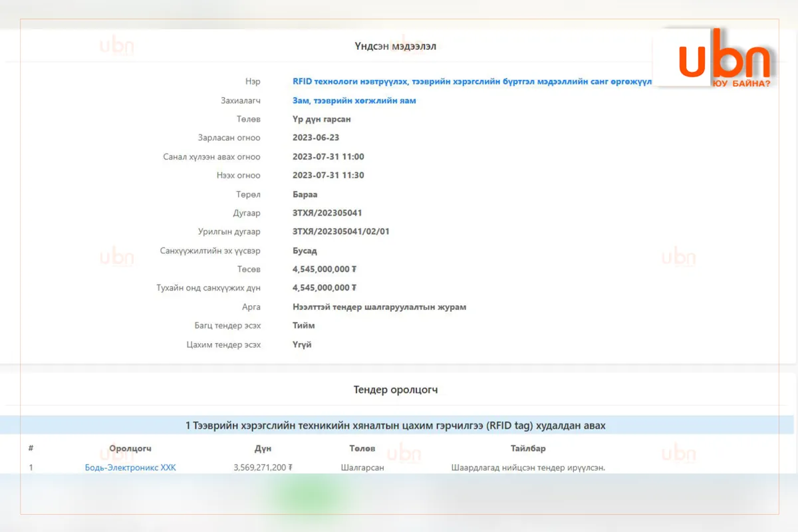Click the Санал хүлээн авах огноо label
798x532 pixels.
point(212,157)
